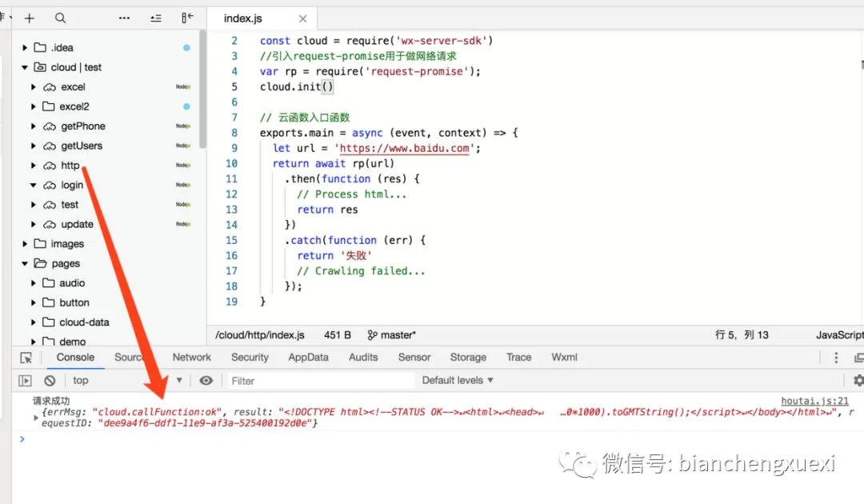Toggle the console sidebar panel icon

pyautogui.click(x=25, y=381)
